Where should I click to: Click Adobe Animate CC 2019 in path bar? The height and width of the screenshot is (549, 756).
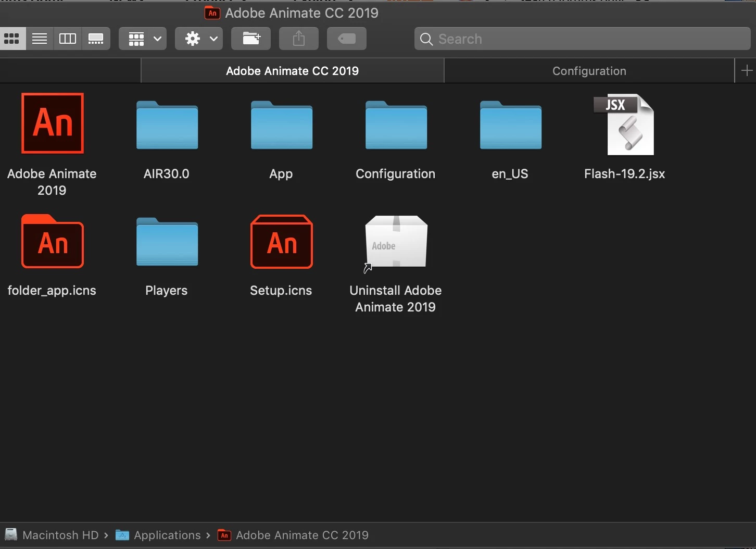pos(293,535)
